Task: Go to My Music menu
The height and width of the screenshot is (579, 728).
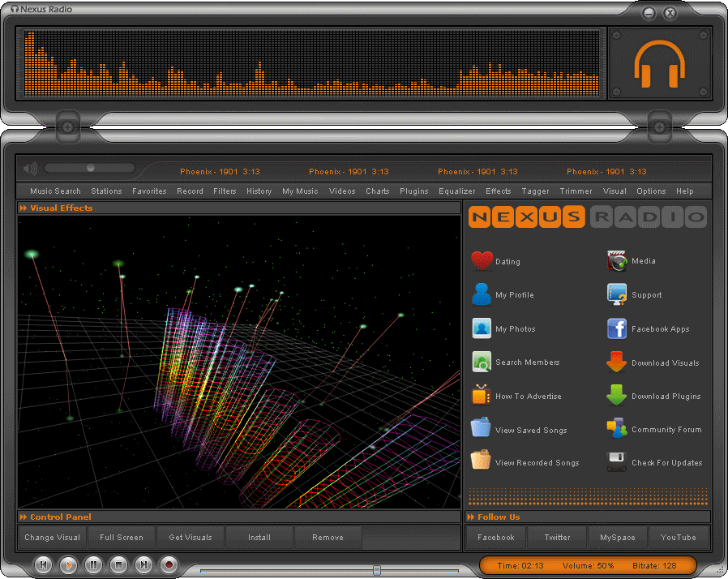Action: tap(300, 191)
